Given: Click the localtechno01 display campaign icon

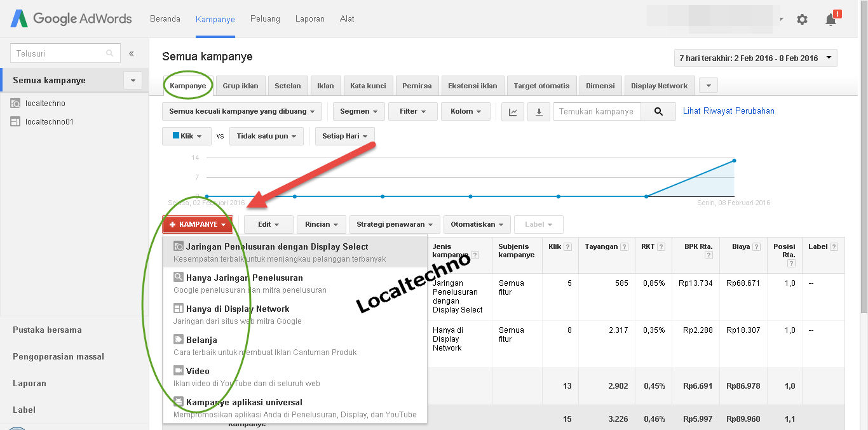Looking at the screenshot, I should coord(16,121).
